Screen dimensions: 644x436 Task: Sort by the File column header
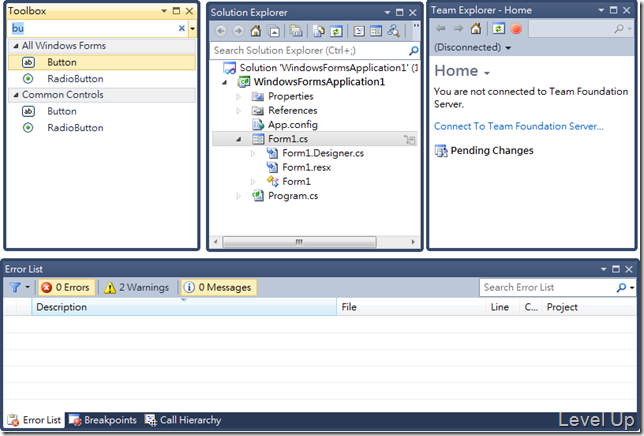[411, 307]
